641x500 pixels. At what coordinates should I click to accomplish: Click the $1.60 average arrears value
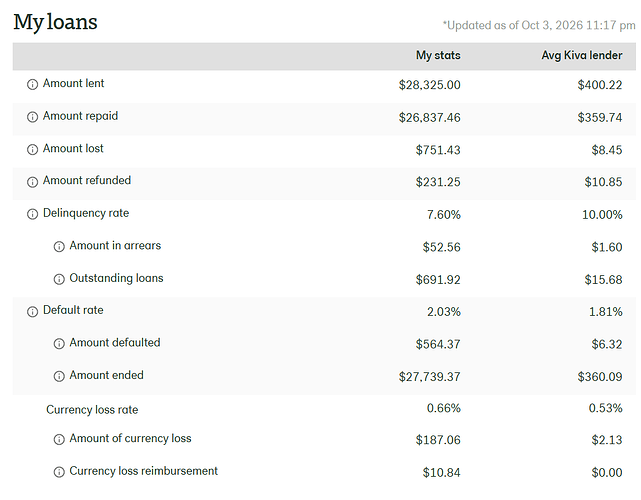point(607,247)
